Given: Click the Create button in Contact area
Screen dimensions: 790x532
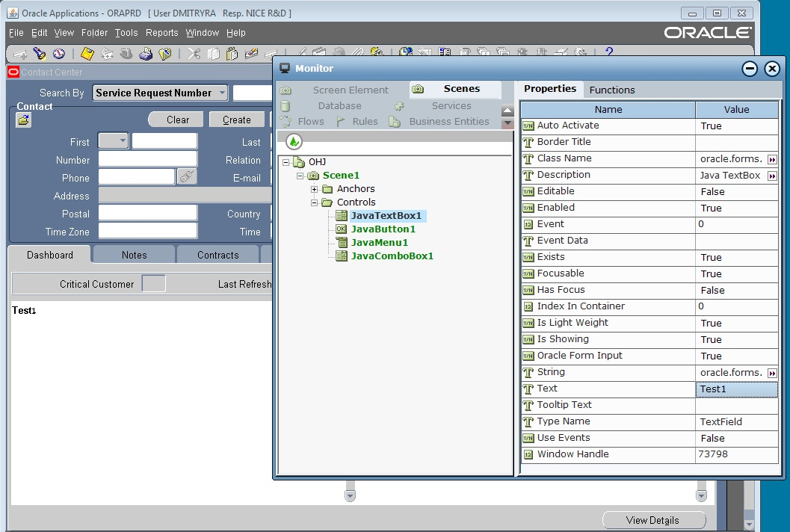Looking at the screenshot, I should pyautogui.click(x=237, y=120).
